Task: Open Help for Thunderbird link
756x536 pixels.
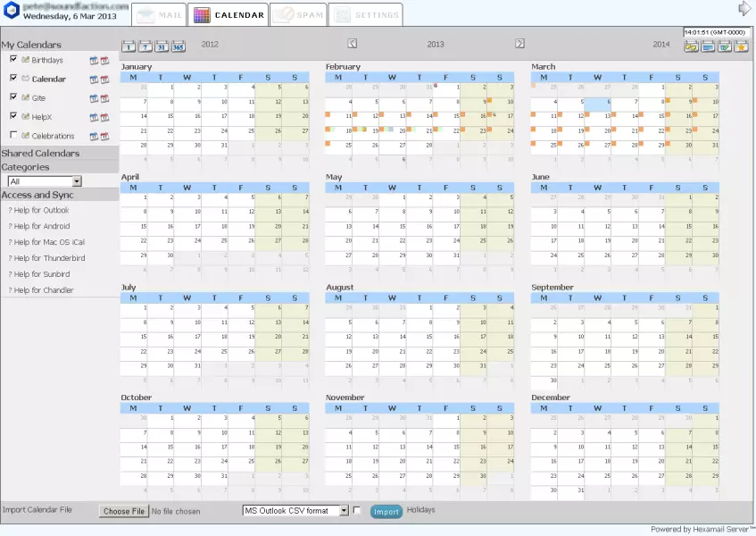Action: 46,258
